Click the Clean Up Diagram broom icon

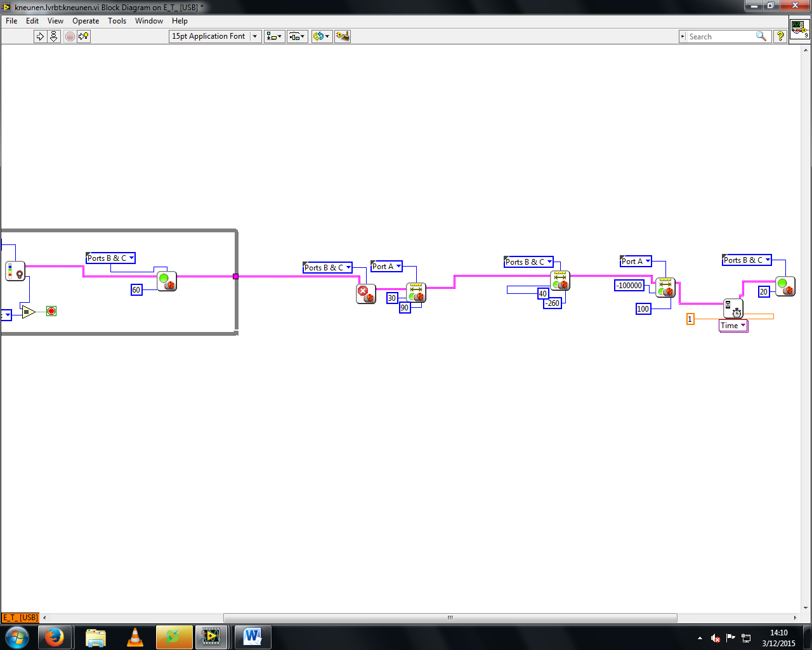(343, 36)
